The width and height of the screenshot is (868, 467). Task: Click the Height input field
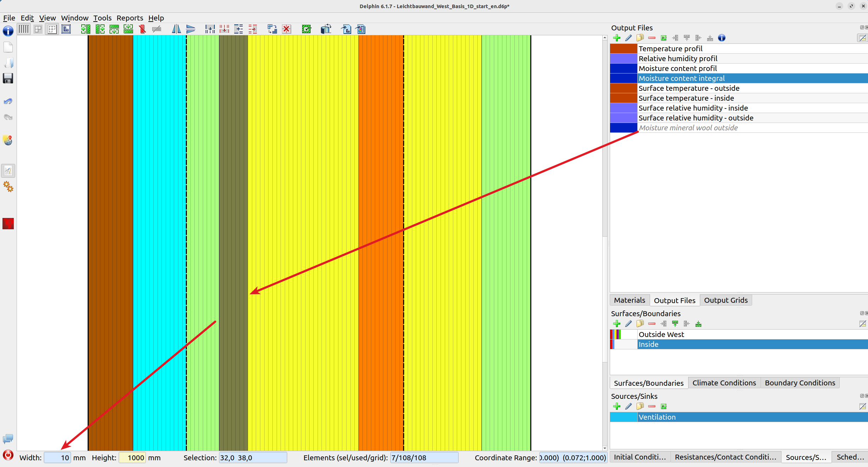click(x=132, y=458)
